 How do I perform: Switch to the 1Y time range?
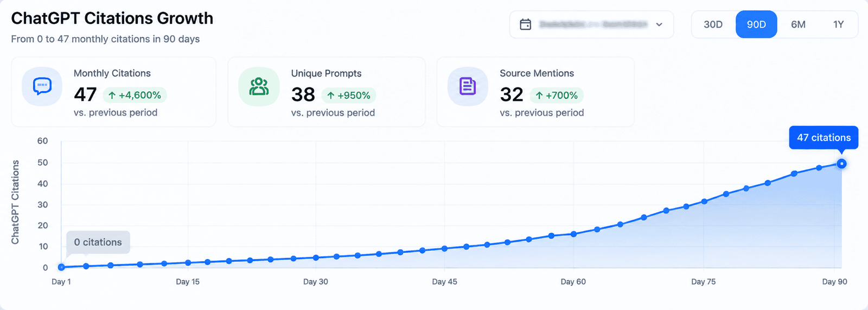[838, 24]
